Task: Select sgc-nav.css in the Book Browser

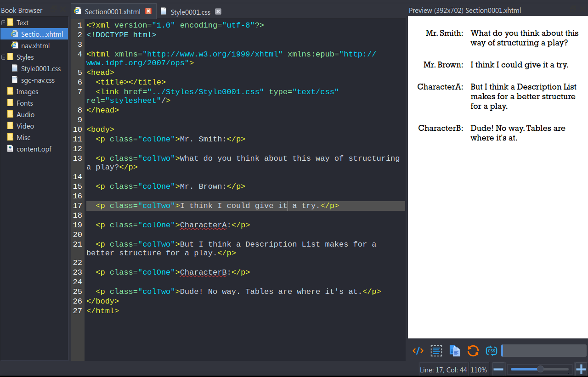Action: click(38, 80)
